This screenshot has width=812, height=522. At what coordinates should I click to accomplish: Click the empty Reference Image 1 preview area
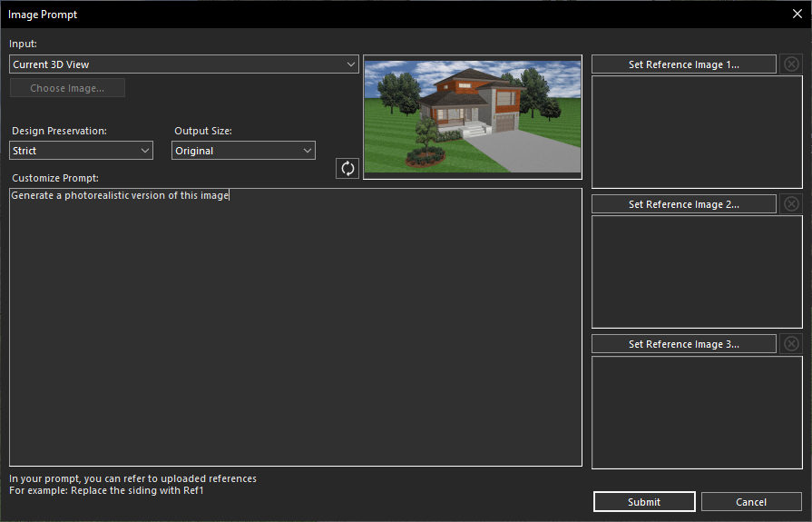point(697,133)
